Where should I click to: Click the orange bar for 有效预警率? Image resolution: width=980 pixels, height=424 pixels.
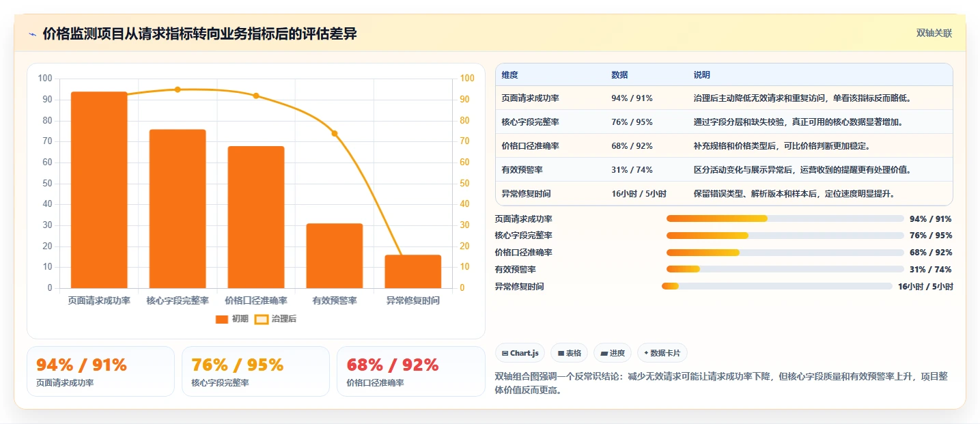(x=335, y=256)
